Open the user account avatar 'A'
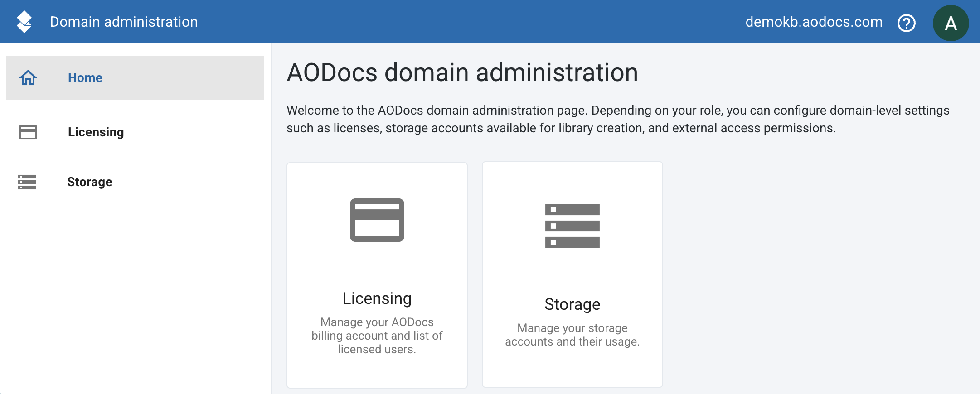980x394 pixels. point(951,23)
